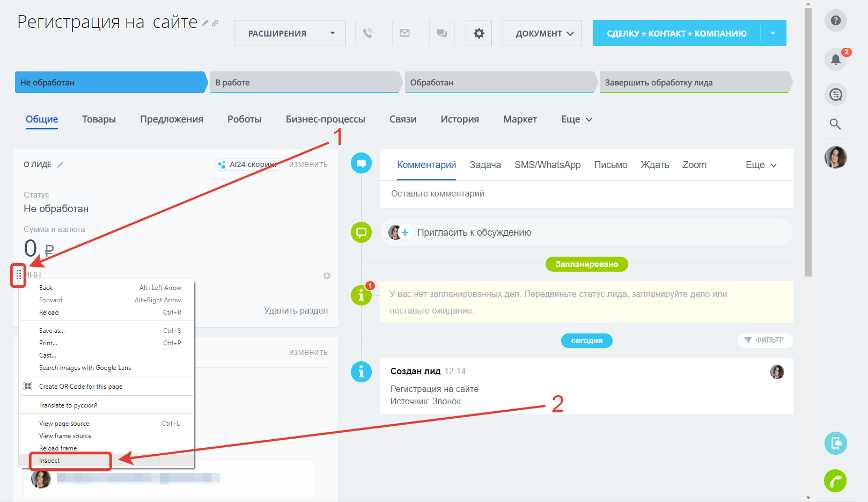
Task: Click the search magnifier in sidebar
Action: [835, 124]
